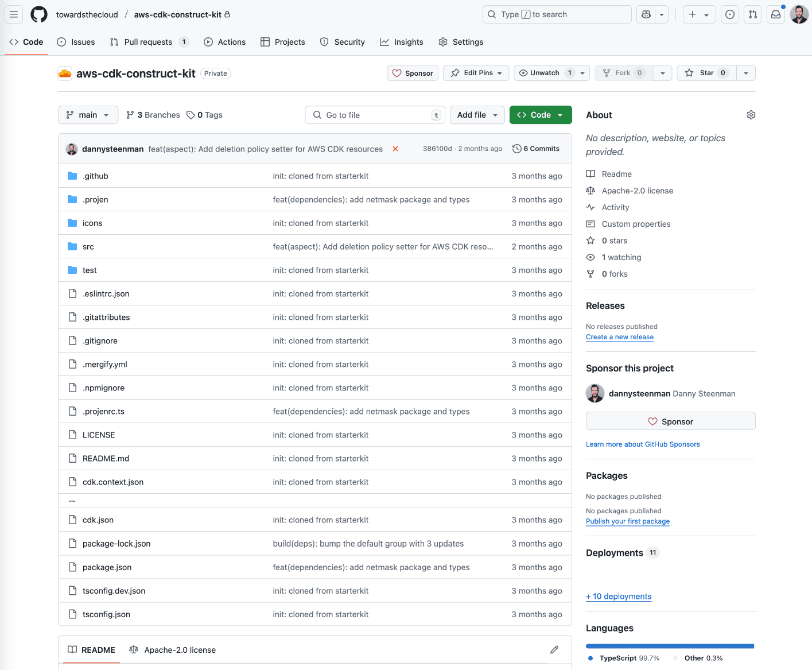Click the wide Sponsor button in sidebar
812x670 pixels.
(x=670, y=421)
